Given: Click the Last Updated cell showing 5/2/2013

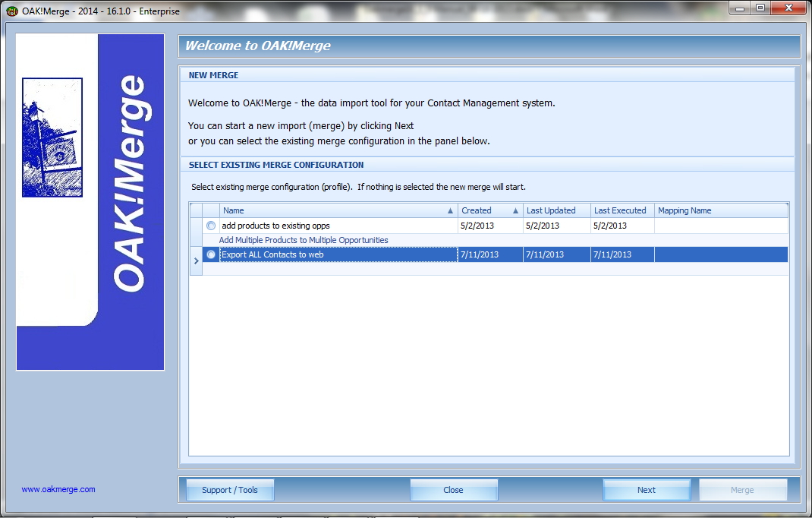Looking at the screenshot, I should tap(556, 226).
